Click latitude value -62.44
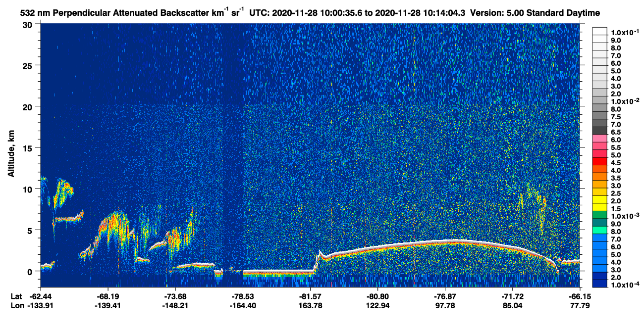644x330 pixels. pyautogui.click(x=40, y=296)
